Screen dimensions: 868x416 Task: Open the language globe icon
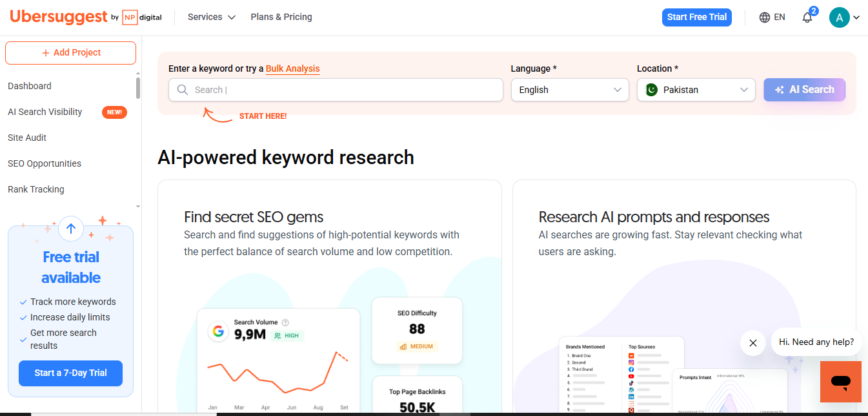click(x=765, y=17)
